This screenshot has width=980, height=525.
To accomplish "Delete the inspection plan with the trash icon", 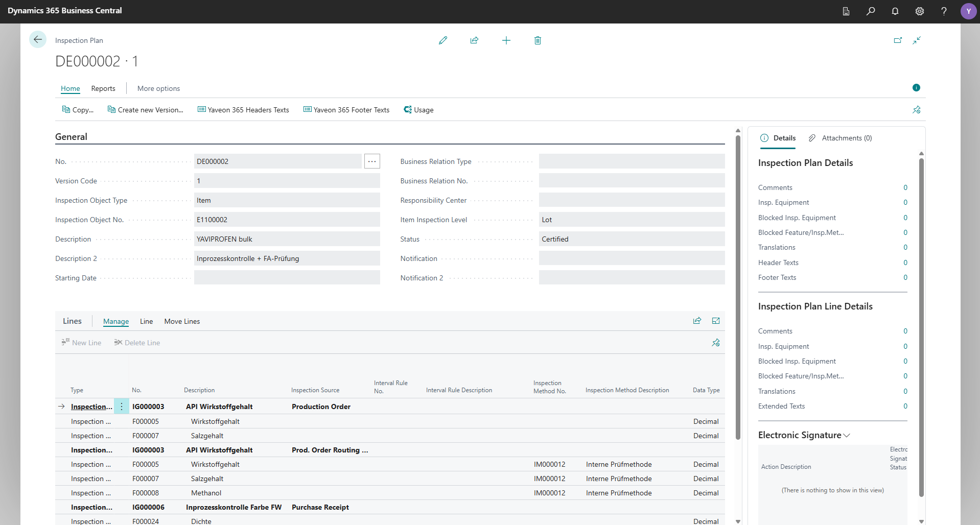I will point(537,40).
